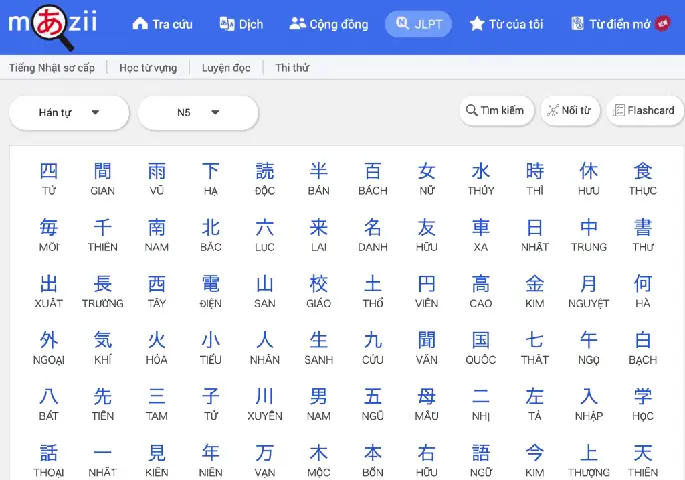The image size is (685, 480).
Task: Select kanji 母 MẪU
Action: [426, 404]
